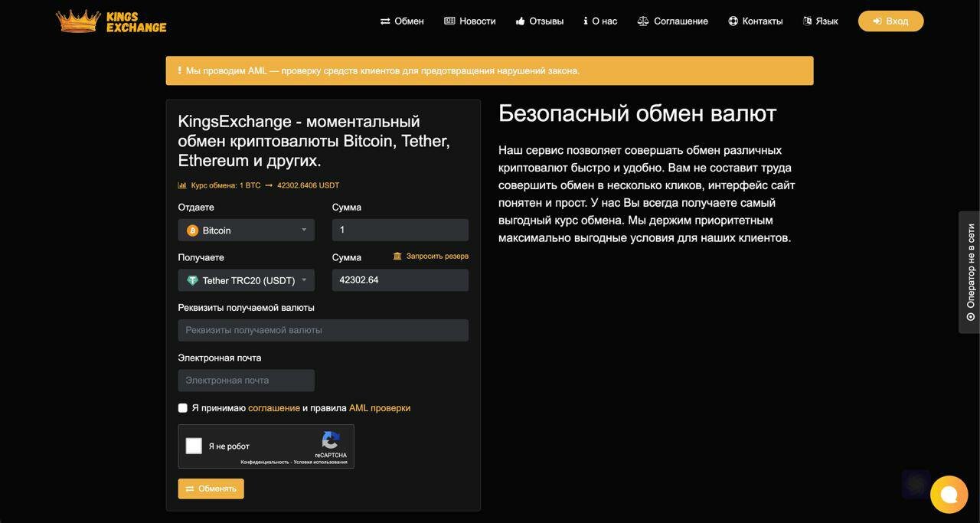The image size is (980, 523).
Task: Open the Язык language selector
Action: coord(820,21)
